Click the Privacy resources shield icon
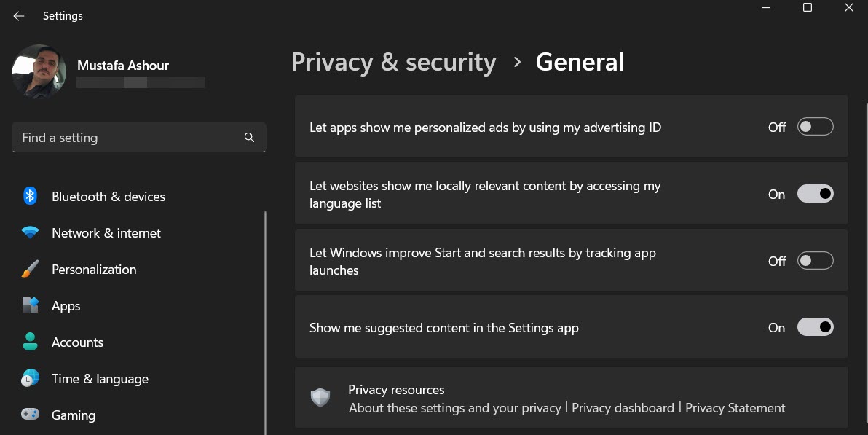The image size is (868, 435). (320, 397)
